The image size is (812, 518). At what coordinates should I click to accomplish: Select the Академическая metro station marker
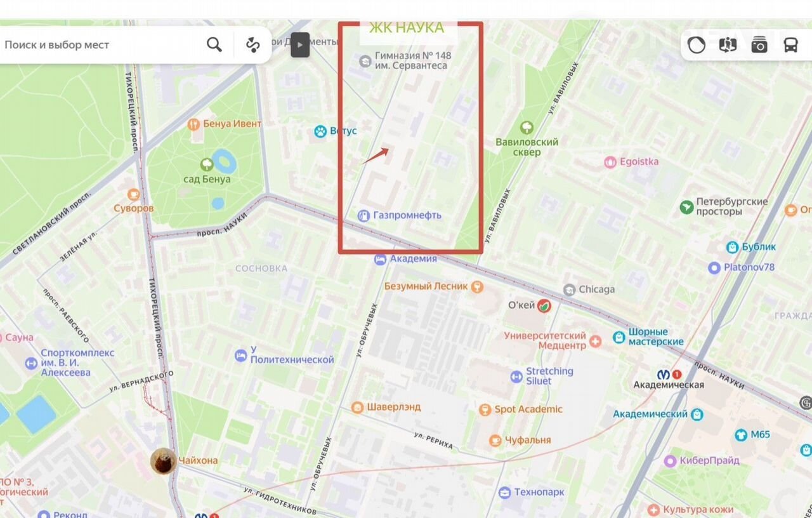click(x=664, y=375)
